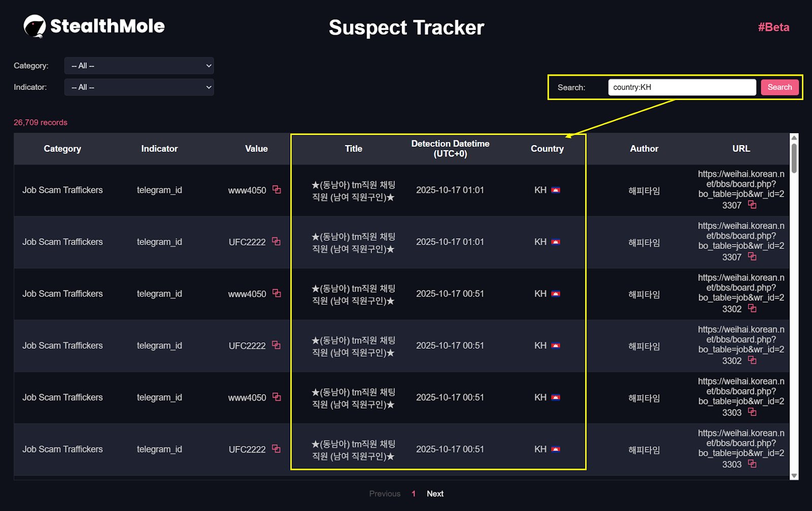Viewport: 812px width, 511px height.
Task: Click the table's vertical scrollbar thumb
Action: pos(794,158)
